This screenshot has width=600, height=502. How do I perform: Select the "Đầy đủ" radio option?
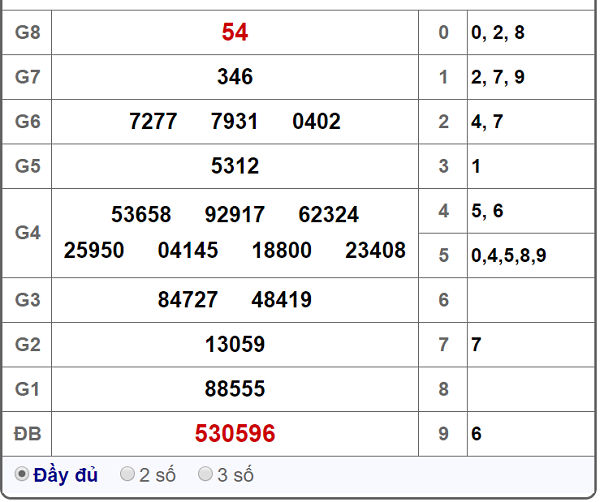click(22, 474)
